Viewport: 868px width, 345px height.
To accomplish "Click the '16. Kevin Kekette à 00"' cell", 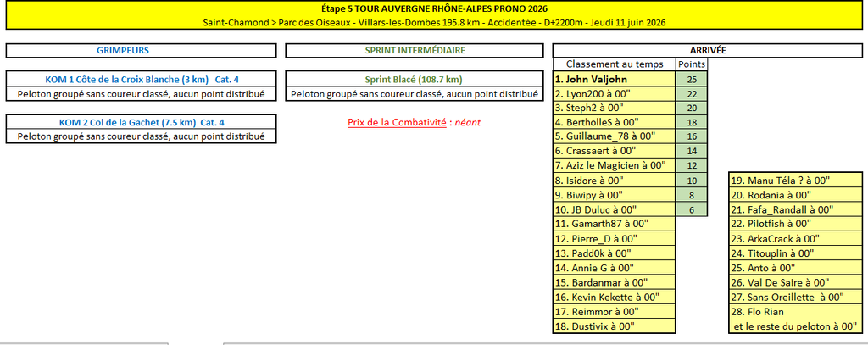I will pos(615,298).
